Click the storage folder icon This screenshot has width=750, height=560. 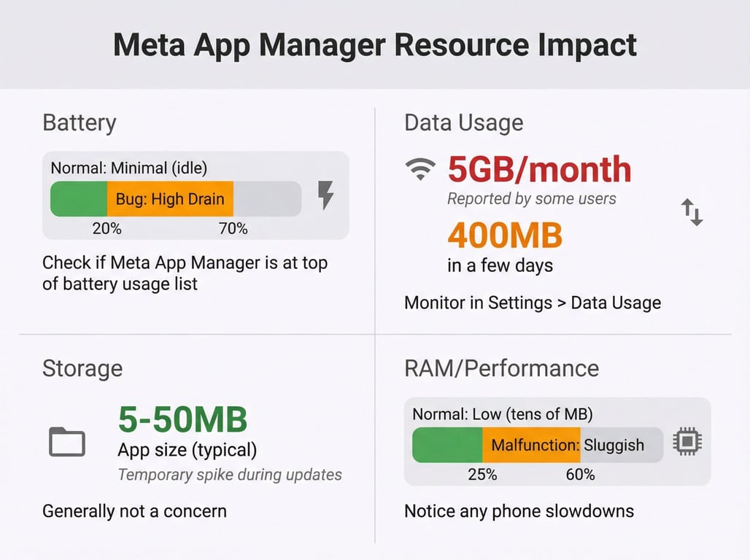tap(67, 442)
